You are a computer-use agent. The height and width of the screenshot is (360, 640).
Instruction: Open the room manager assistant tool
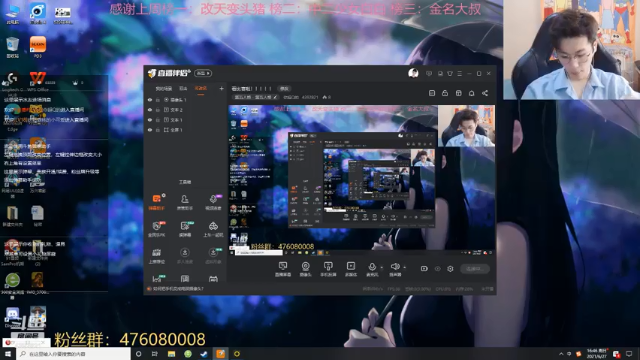pos(184,202)
